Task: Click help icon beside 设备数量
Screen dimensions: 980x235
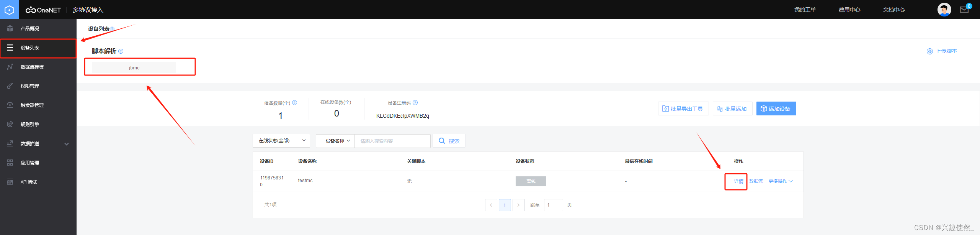Action: pyautogui.click(x=295, y=103)
